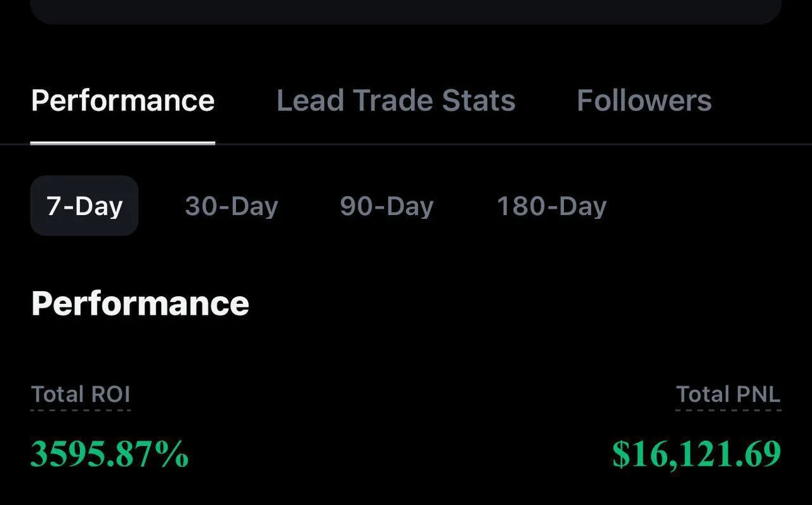Go to the Followers tab

644,100
